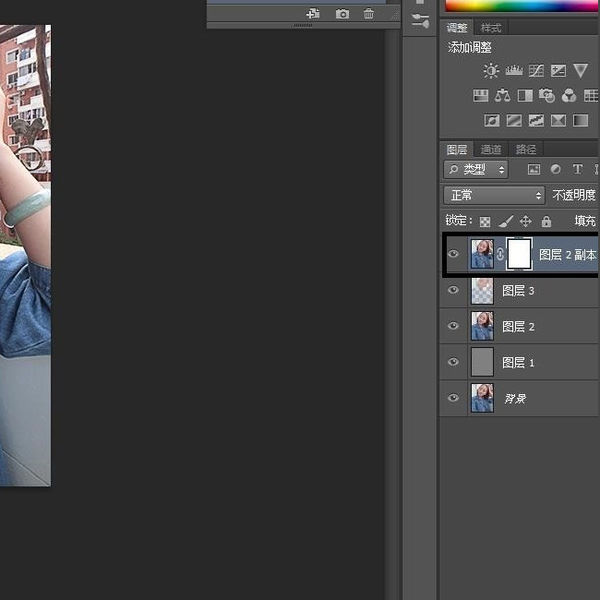Select the 图层 1 gray thumbnail
Image resolution: width=600 pixels, height=600 pixels.
point(482,362)
